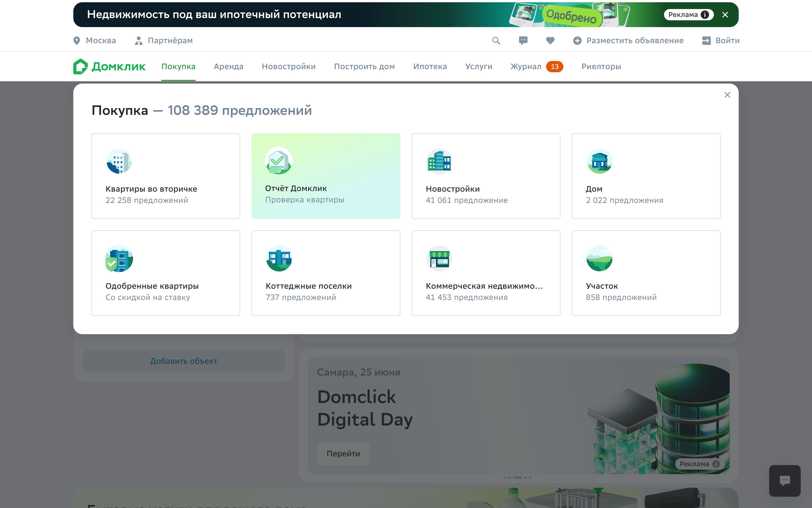Image resolution: width=812 pixels, height=508 pixels.
Task: Open the Журнал menu
Action: [x=526, y=67]
